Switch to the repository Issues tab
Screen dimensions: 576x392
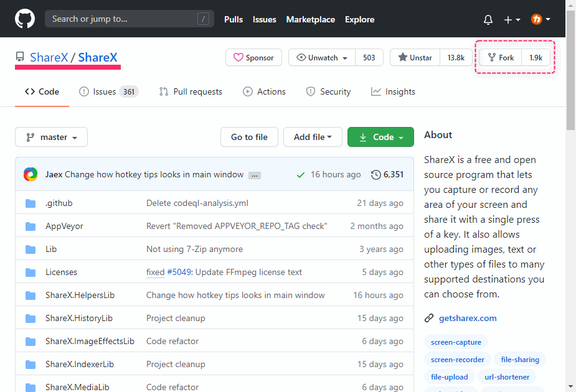click(109, 91)
